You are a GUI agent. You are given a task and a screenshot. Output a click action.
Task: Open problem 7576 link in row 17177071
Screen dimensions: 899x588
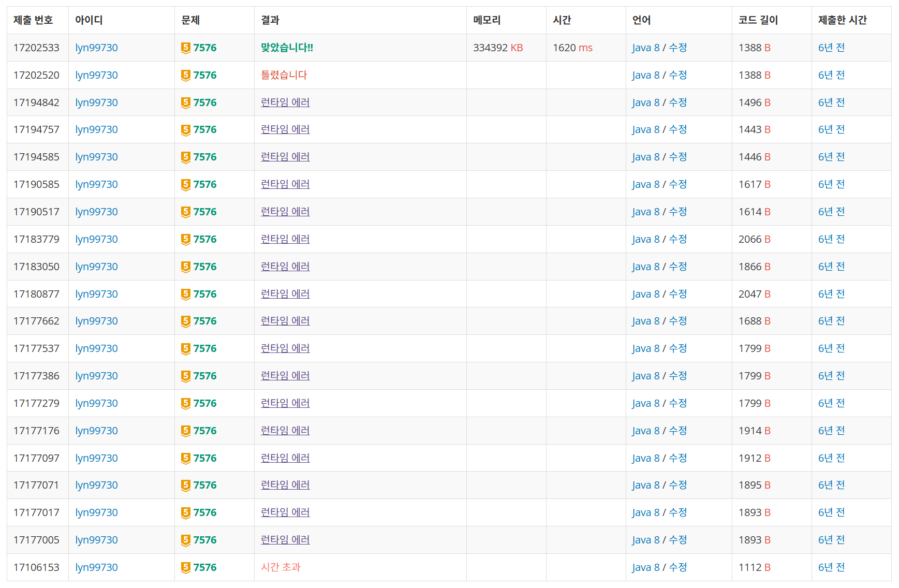coord(205,485)
